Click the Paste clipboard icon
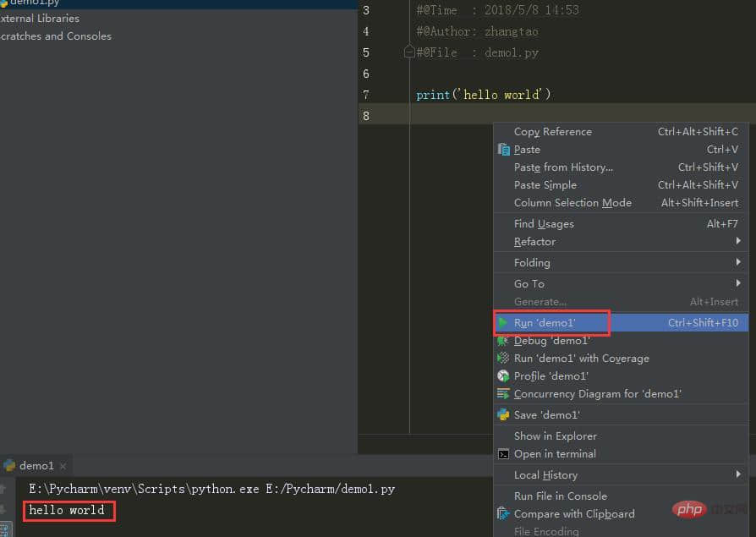756x537 pixels. tap(503, 150)
